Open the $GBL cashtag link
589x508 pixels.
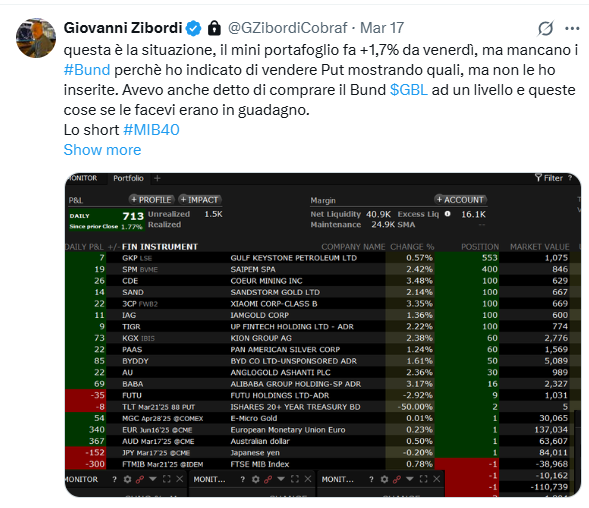point(409,90)
